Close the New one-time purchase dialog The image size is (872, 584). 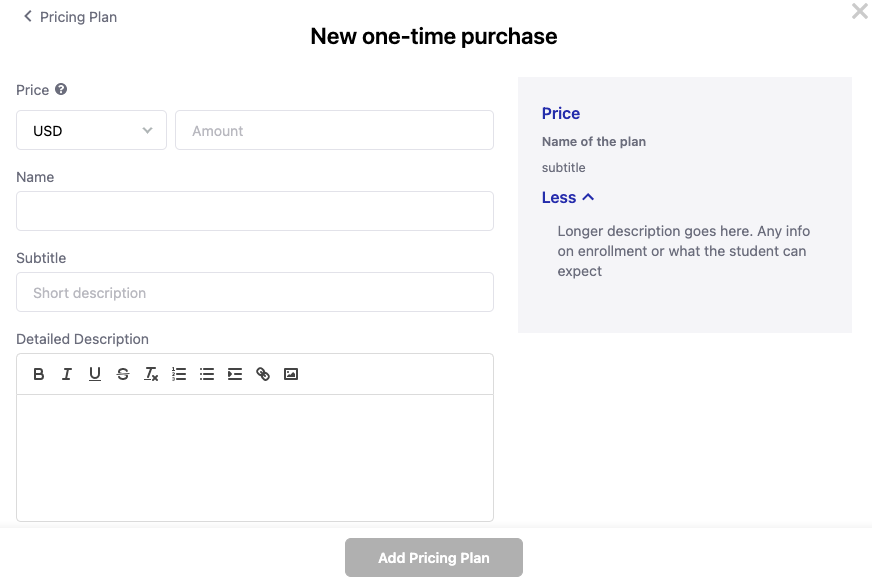click(x=859, y=12)
